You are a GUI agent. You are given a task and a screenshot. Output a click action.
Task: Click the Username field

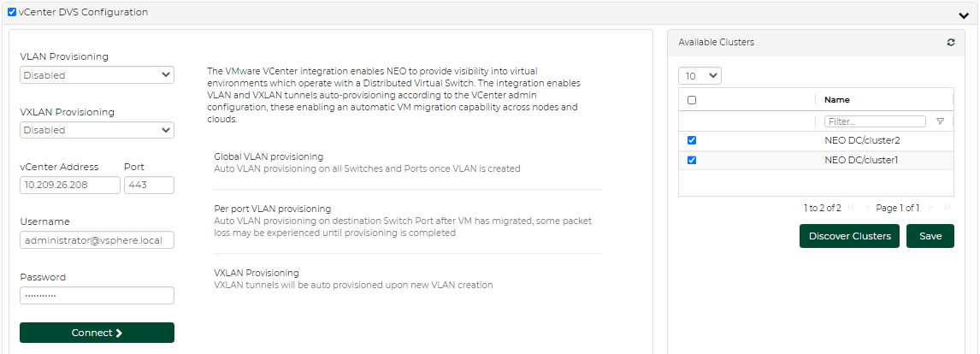click(x=97, y=240)
